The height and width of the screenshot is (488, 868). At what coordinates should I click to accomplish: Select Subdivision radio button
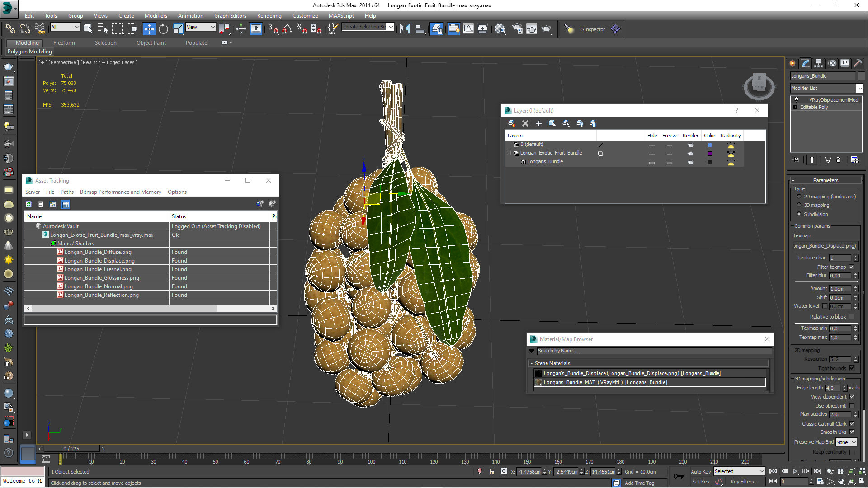799,214
